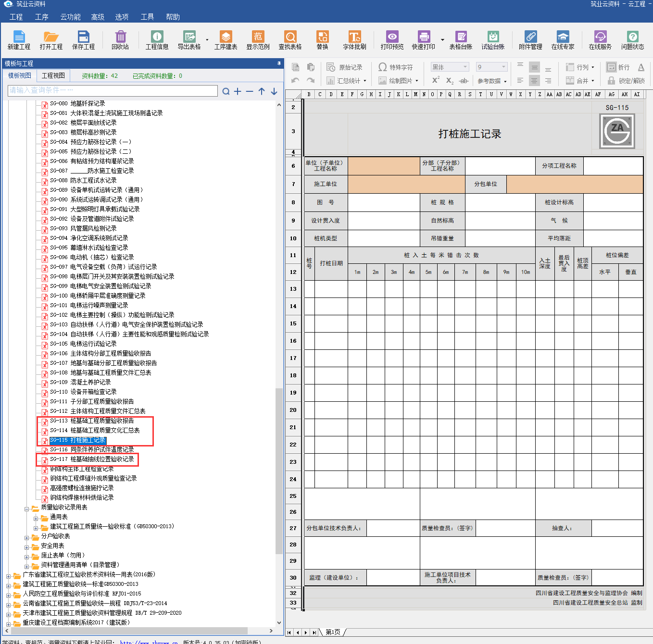Expand the 安全用表 folder

click(27, 547)
